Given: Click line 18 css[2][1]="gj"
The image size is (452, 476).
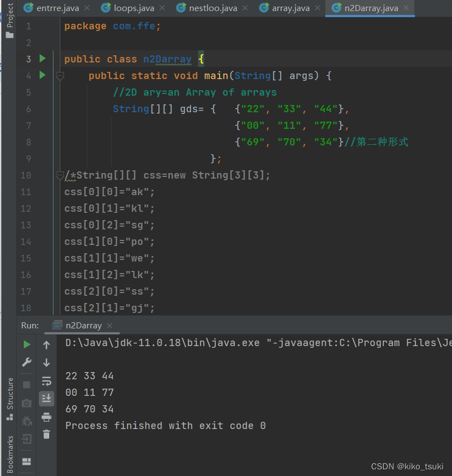Looking at the screenshot, I should point(110,308).
